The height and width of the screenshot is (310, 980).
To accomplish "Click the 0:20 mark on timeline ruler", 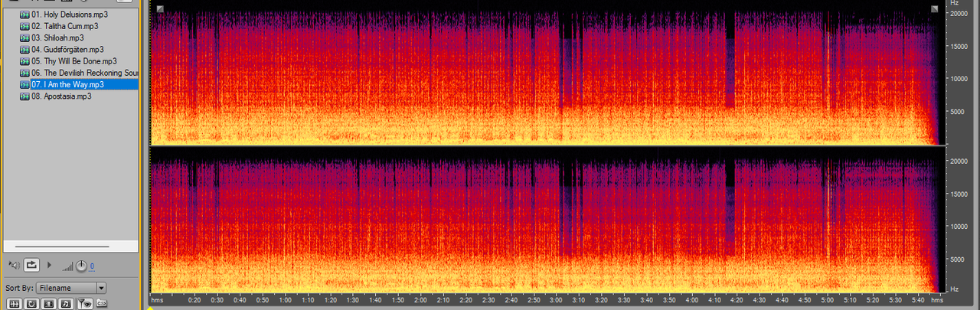I will [194, 301].
